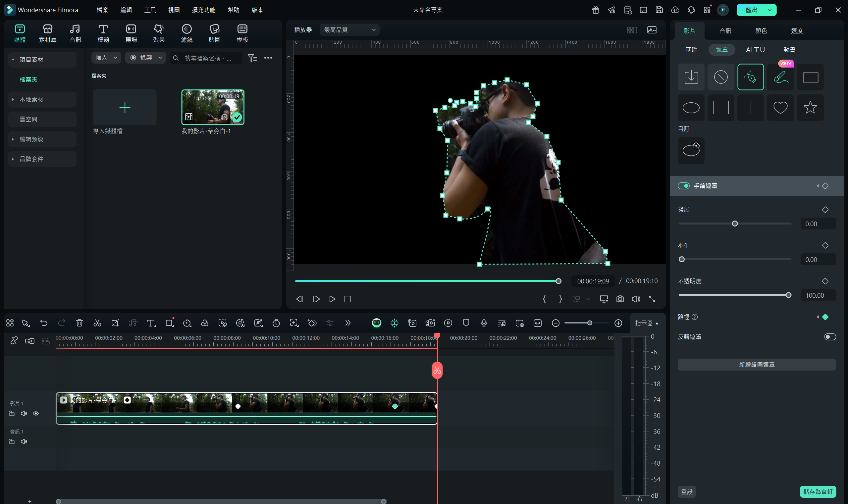Viewport: 848px width, 504px height.
Task: Switch to the 顏色 tab
Action: point(761,31)
